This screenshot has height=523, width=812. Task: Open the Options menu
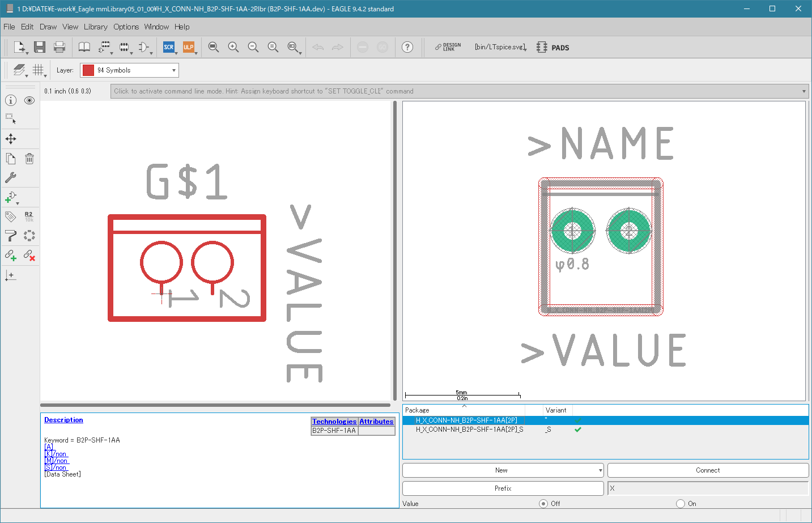[x=126, y=27]
